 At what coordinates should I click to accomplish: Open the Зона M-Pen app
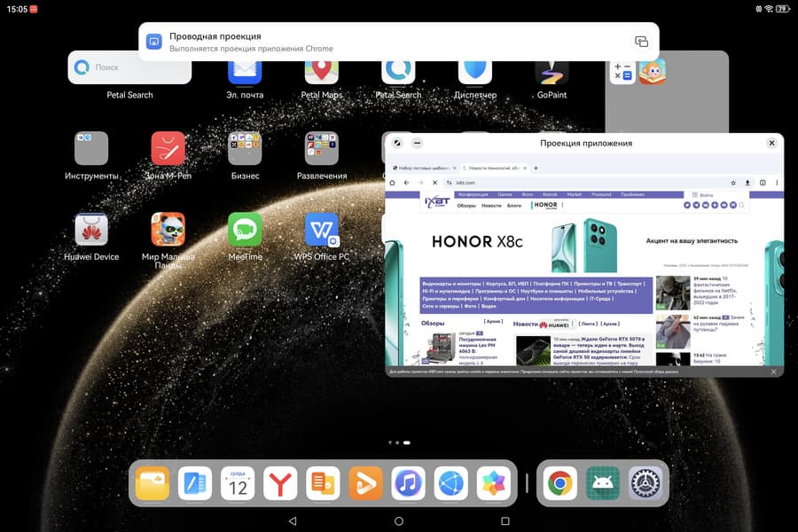pyautogui.click(x=168, y=149)
